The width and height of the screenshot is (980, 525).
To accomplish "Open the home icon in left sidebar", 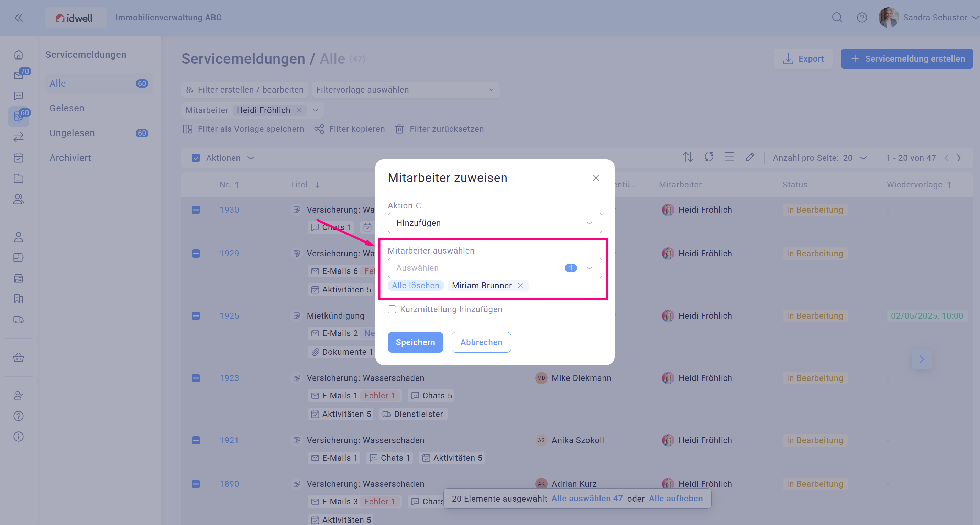I will coord(19,55).
